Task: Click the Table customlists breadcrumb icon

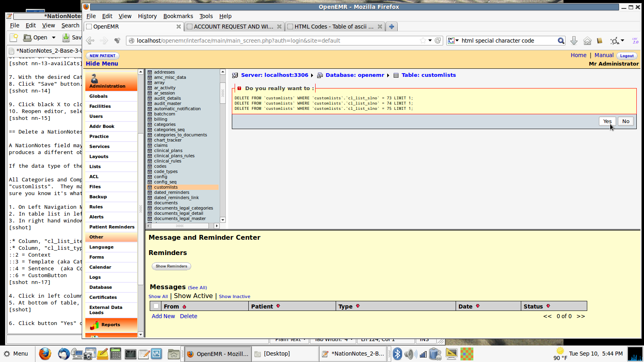Action: tap(396, 75)
